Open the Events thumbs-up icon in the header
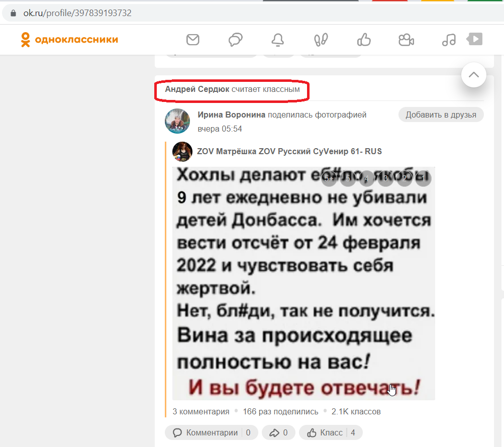504x447 pixels. click(x=364, y=40)
